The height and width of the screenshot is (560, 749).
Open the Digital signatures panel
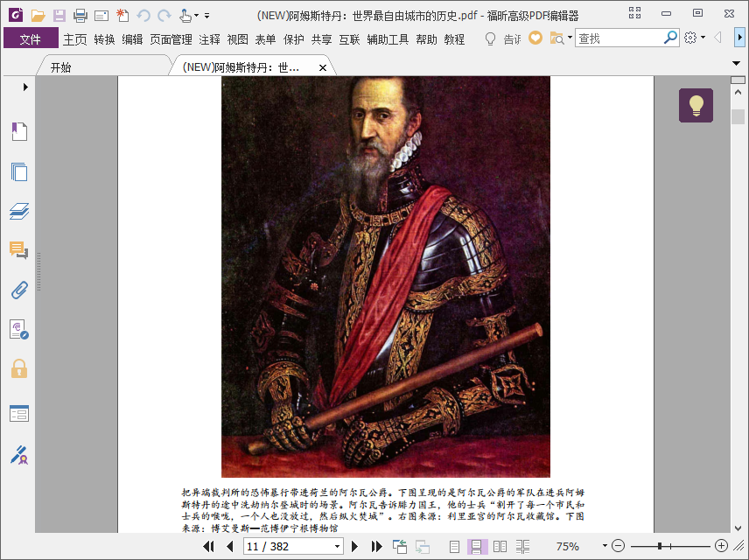click(x=19, y=329)
